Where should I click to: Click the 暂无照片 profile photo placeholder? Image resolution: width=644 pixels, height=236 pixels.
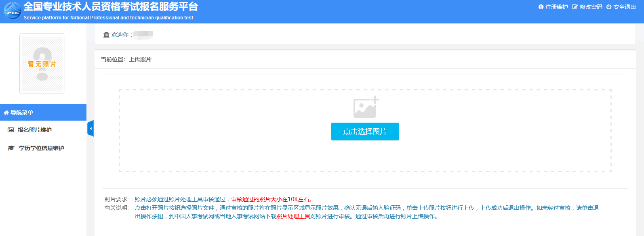[x=42, y=64]
